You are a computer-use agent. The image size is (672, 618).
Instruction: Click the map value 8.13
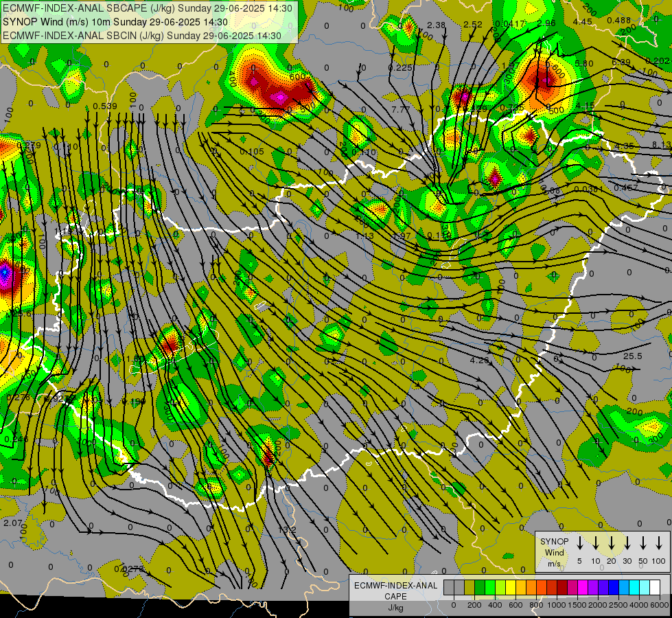pyautogui.click(x=662, y=145)
